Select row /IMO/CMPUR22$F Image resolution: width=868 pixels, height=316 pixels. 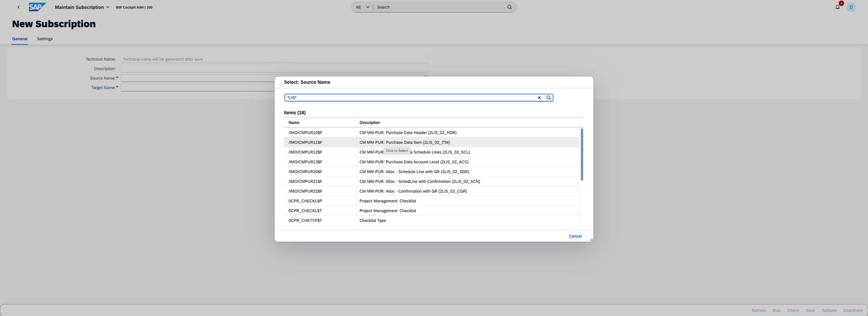tap(306, 191)
